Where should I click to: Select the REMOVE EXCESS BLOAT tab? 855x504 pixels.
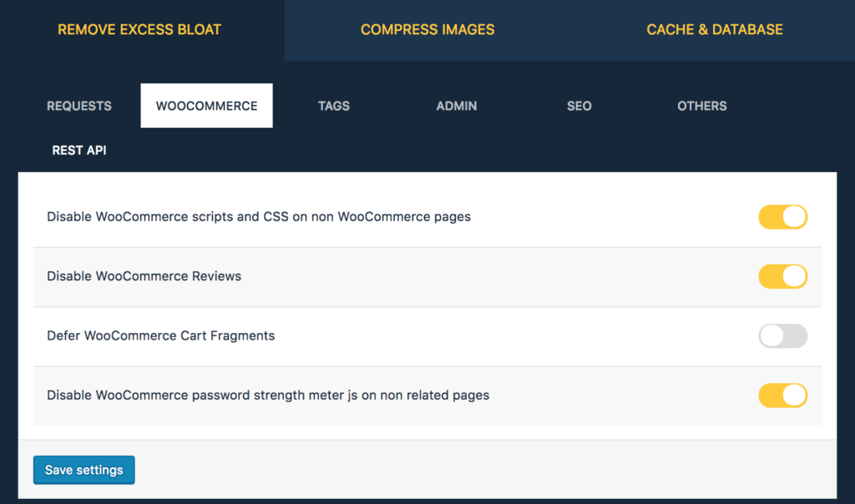click(x=139, y=29)
